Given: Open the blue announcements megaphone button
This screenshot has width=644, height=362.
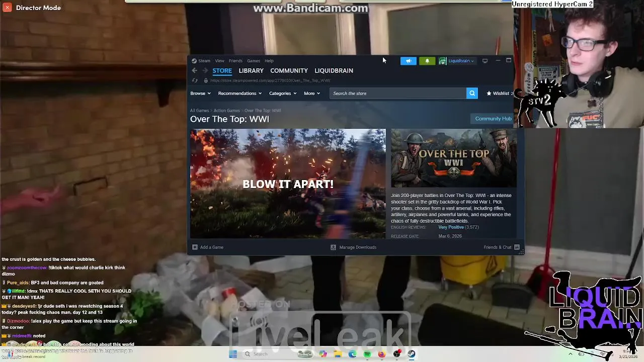Looking at the screenshot, I should 409,61.
